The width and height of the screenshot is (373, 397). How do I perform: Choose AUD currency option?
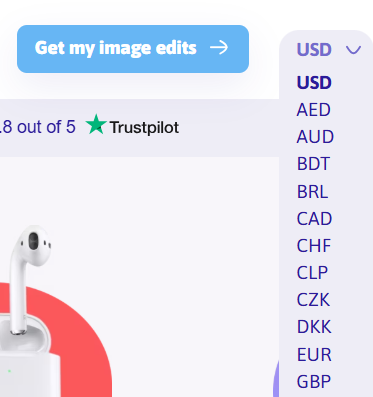coord(315,137)
